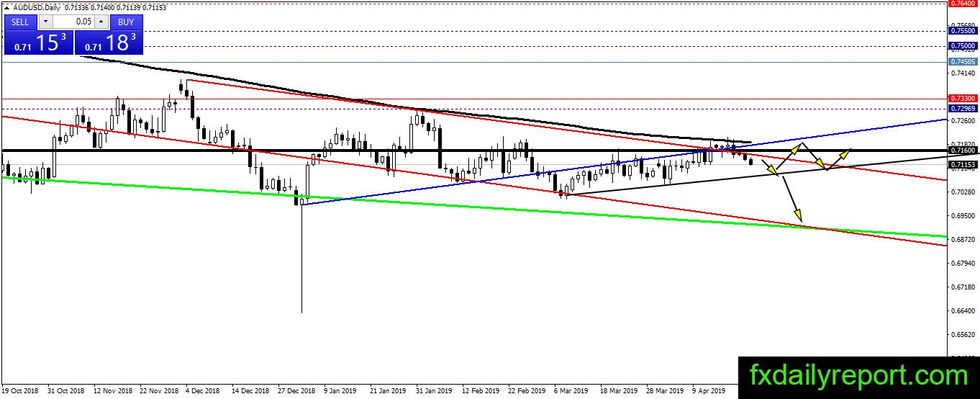Click the 19 Oct 2018 date label
980x399 pixels.
pos(19,391)
